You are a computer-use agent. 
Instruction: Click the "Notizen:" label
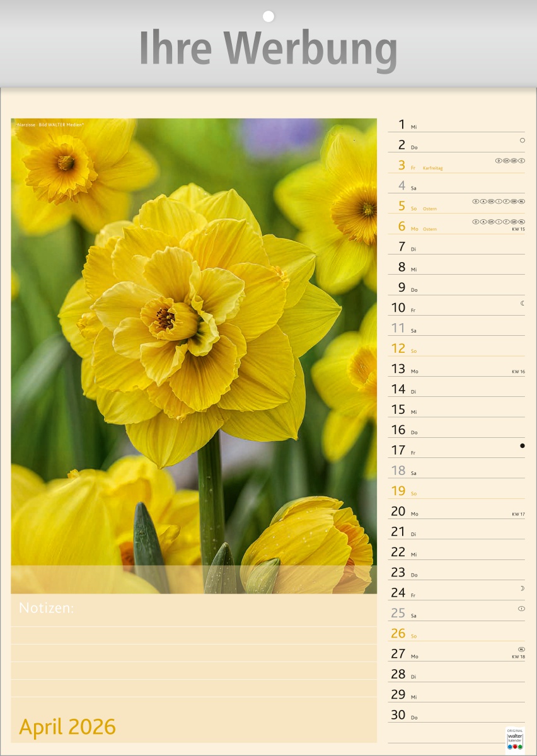click(x=47, y=608)
